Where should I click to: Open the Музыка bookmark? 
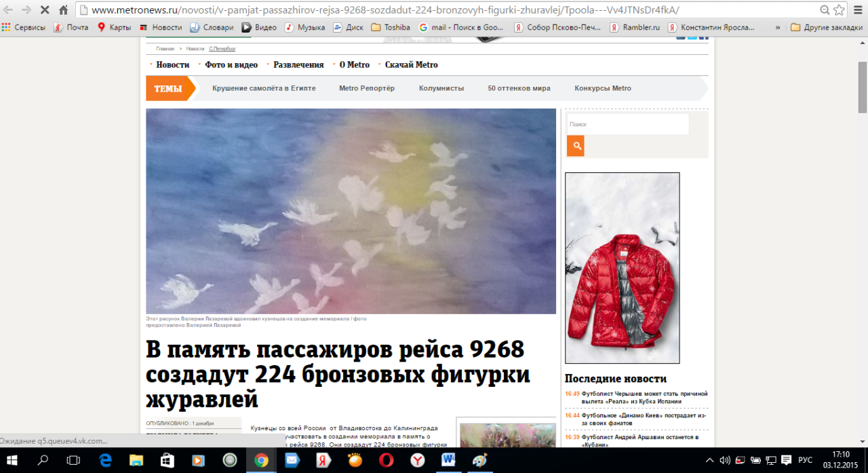pos(304,28)
